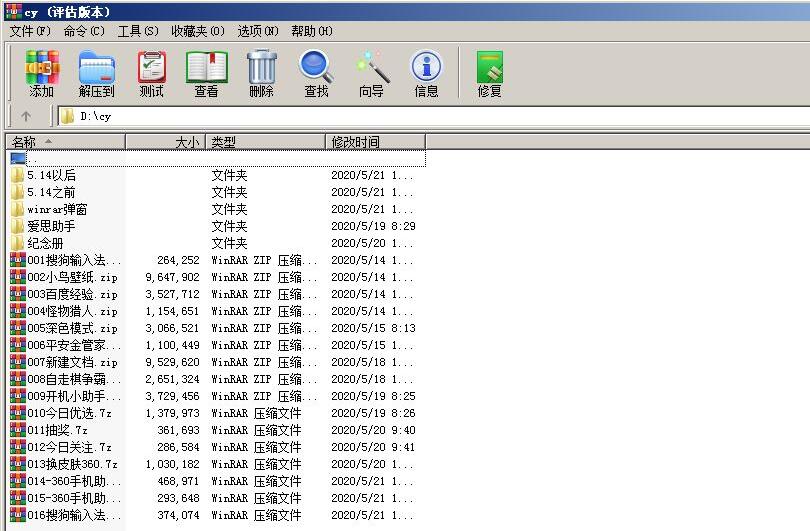This screenshot has height=531, width=810.
Task: Click the parent directory '..' icon
Action: tap(18, 158)
